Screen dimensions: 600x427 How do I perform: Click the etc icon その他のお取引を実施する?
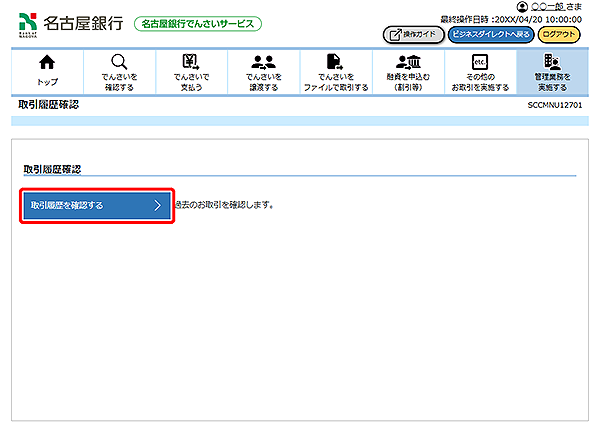pyautogui.click(x=478, y=62)
